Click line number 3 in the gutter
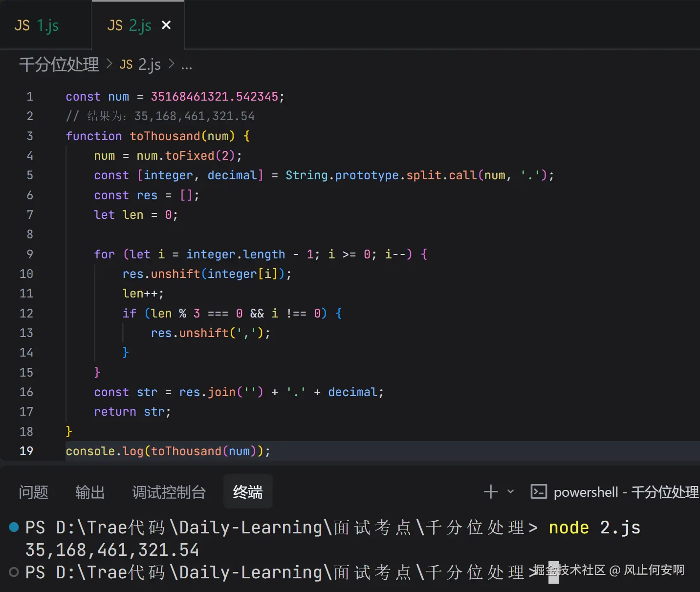This screenshot has width=700, height=592. (x=30, y=136)
